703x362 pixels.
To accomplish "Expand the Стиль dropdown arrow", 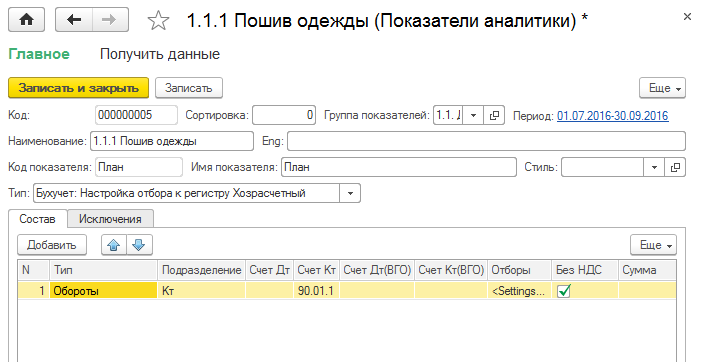I will [654, 167].
